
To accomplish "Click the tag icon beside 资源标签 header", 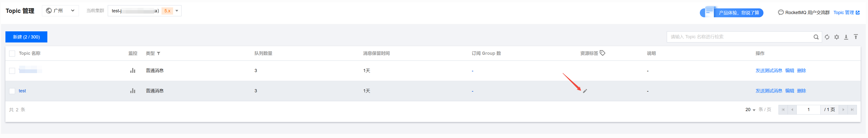I will [602, 53].
